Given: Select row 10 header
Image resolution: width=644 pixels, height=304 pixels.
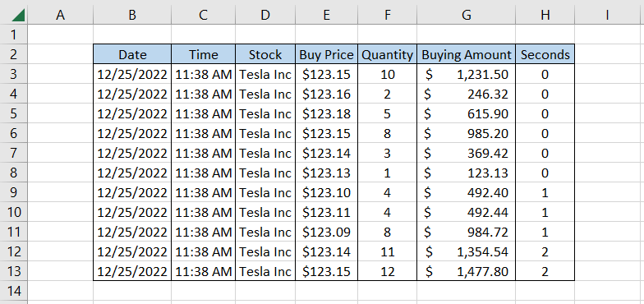Looking at the screenshot, I should [x=13, y=212].
